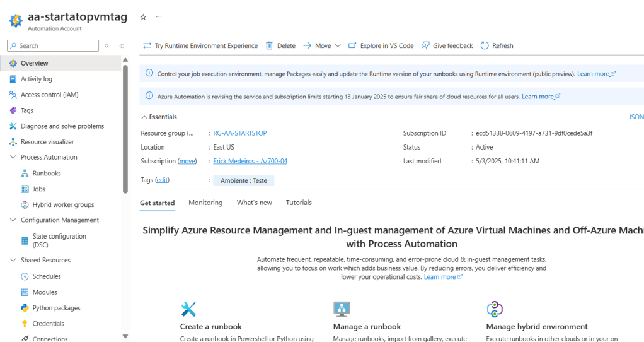
Task: Collapse the Process Automation section
Action: (x=14, y=157)
